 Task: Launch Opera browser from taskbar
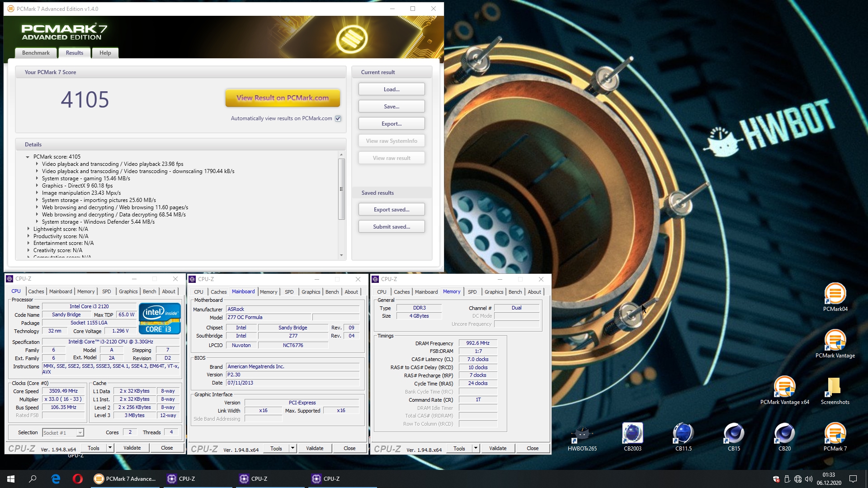[77, 479]
